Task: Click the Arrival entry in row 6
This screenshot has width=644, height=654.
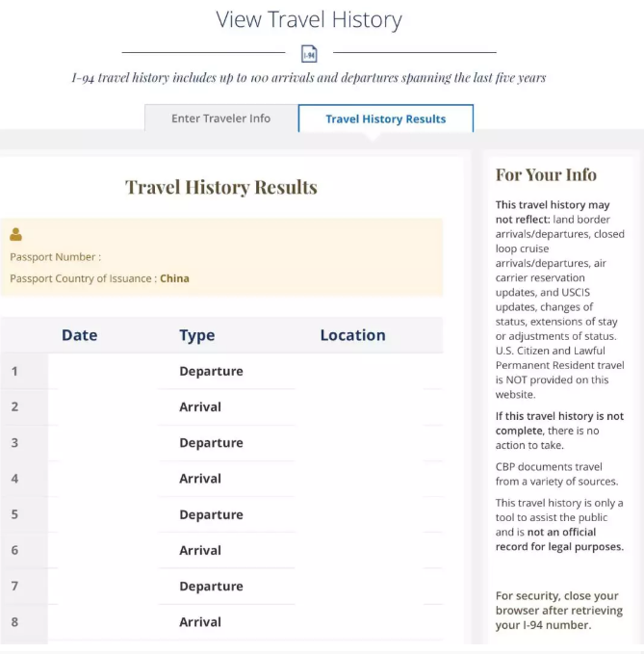Action: [x=200, y=550]
